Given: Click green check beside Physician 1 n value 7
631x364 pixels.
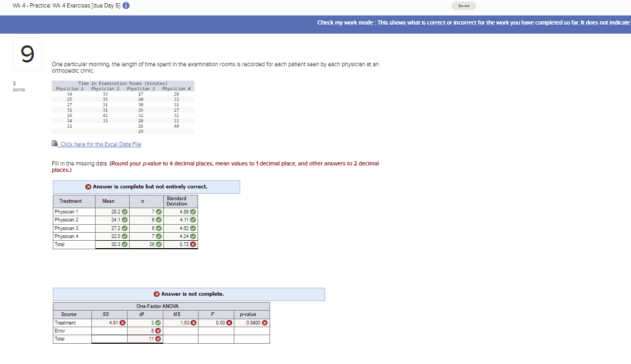Looking at the screenshot, I should (x=159, y=212).
